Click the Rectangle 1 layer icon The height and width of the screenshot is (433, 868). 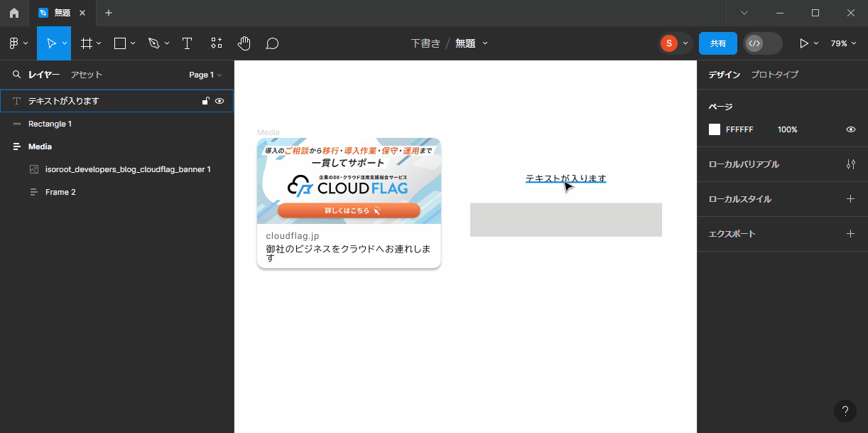17,124
